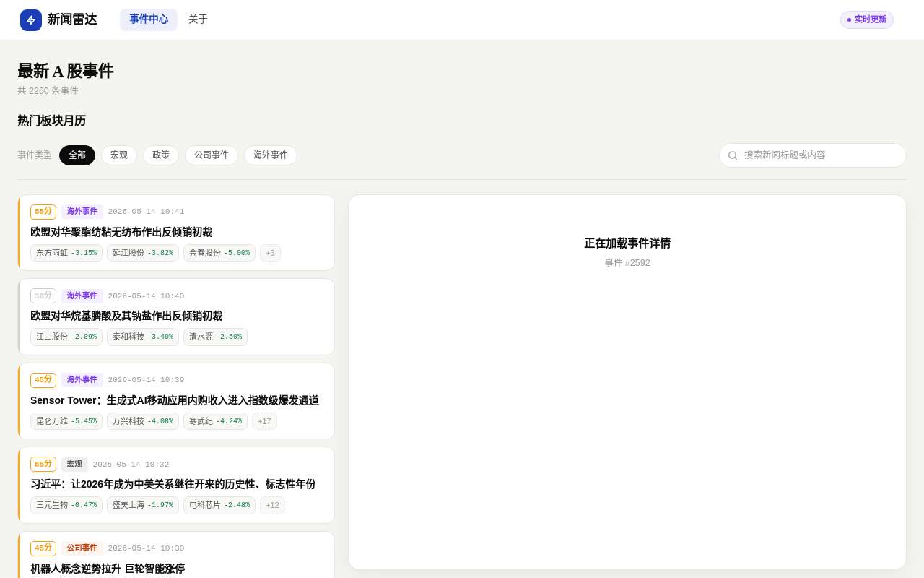Open the 关于 tab
The width and height of the screenshot is (924, 578).
point(198,20)
